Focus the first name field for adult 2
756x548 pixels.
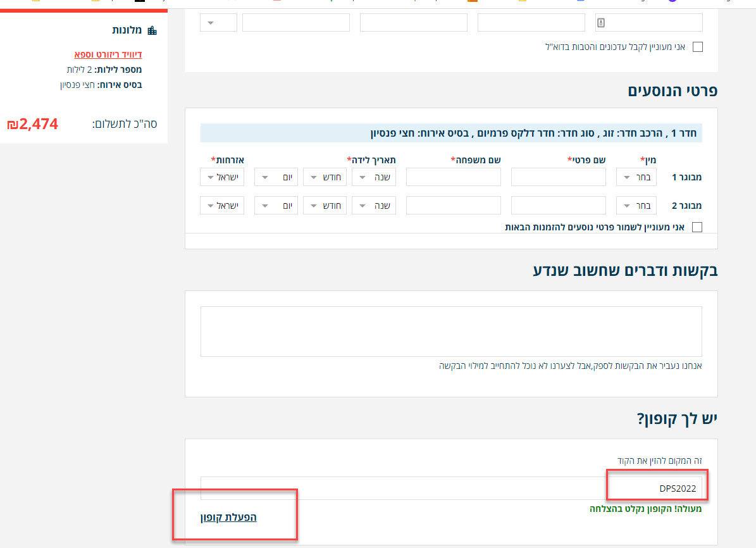pyautogui.click(x=558, y=206)
